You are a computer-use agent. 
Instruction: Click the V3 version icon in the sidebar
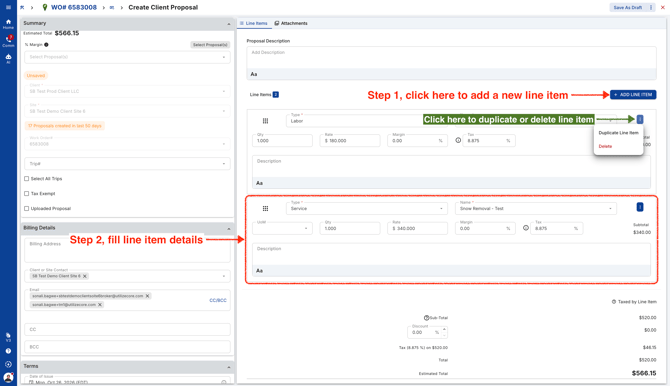tap(8, 337)
